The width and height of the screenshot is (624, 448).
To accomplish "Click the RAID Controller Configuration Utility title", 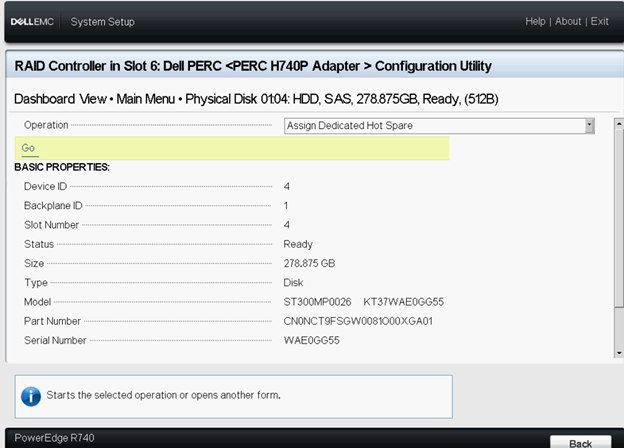I will tap(253, 66).
